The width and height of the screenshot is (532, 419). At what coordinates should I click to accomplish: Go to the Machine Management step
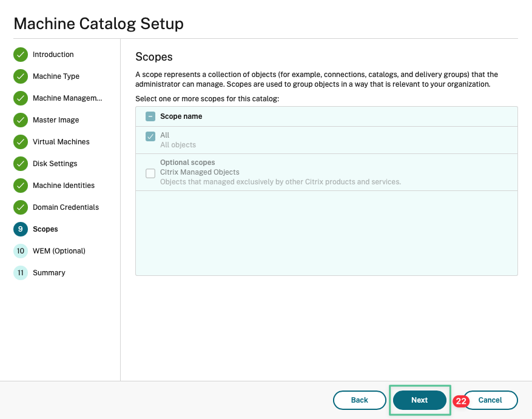click(x=67, y=98)
